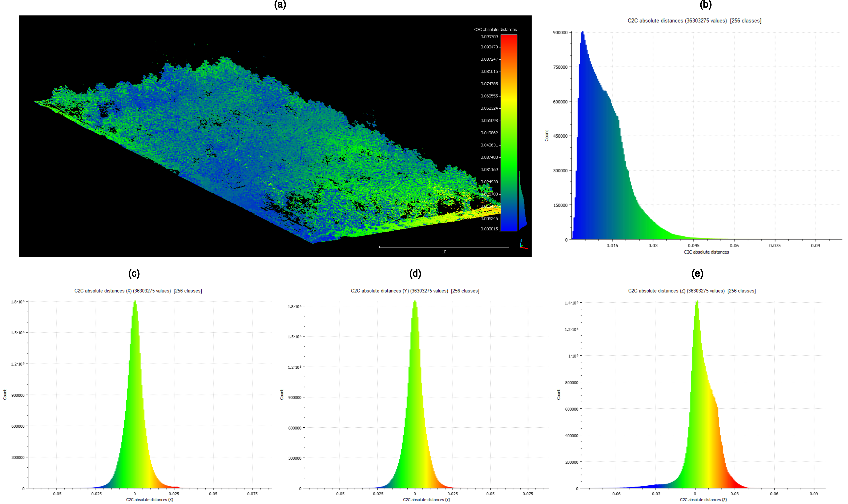The image size is (848, 504).
Task: Click the 0.045 tick on histogram (b) x-axis
Action: coord(694,246)
